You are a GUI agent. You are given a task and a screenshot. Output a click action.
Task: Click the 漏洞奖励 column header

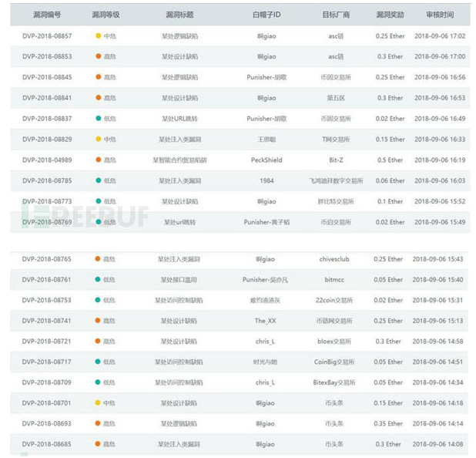point(389,15)
